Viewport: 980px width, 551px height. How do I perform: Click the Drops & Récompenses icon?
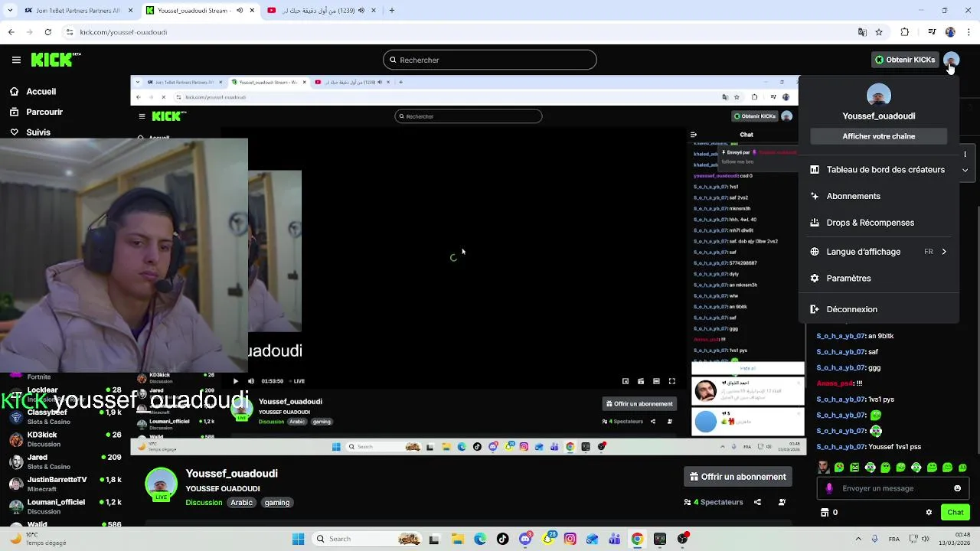(x=815, y=223)
